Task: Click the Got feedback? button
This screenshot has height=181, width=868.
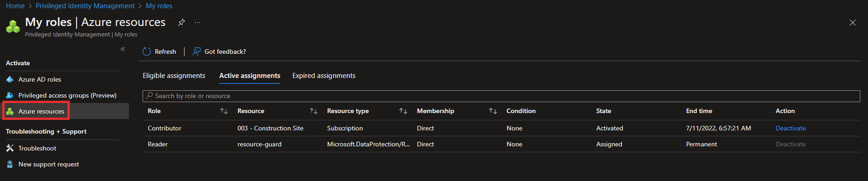Action: coord(219,52)
